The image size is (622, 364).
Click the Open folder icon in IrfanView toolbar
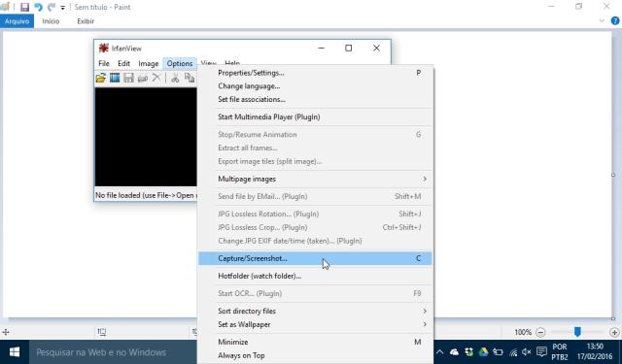point(101,78)
